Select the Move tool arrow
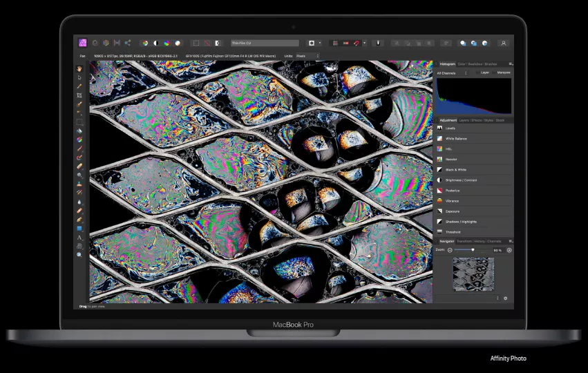Viewport: 588px width, 373px height. pos(79,77)
